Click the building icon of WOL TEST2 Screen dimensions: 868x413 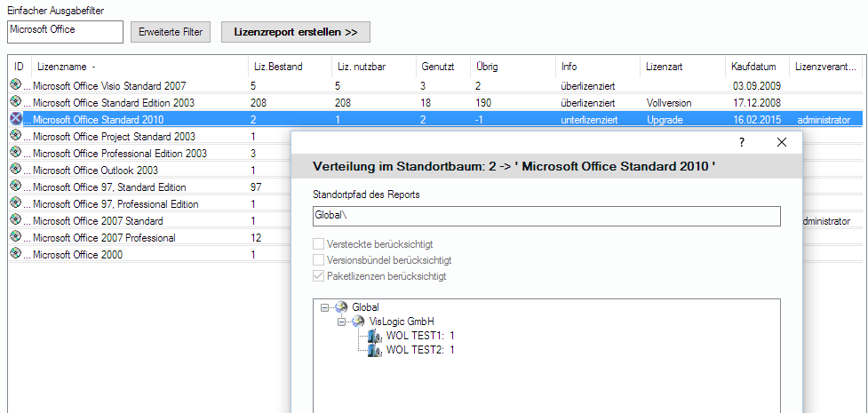point(375,350)
